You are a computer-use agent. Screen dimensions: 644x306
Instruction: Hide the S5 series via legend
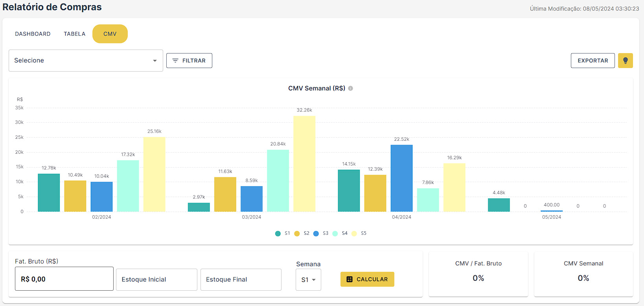[x=359, y=233]
